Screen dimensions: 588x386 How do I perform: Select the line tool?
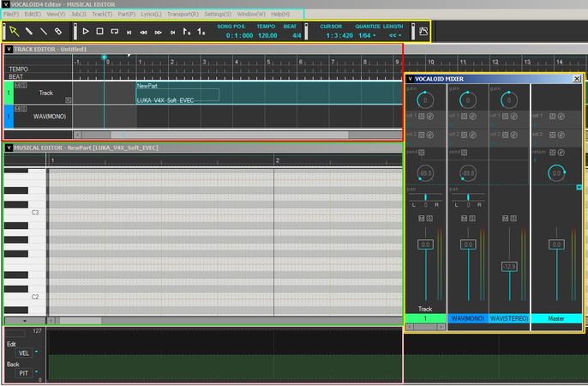pos(44,31)
